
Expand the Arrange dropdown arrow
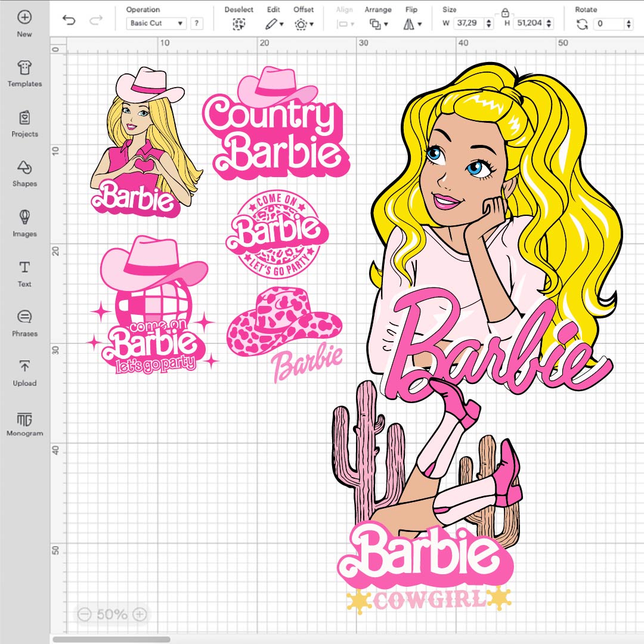(x=386, y=24)
